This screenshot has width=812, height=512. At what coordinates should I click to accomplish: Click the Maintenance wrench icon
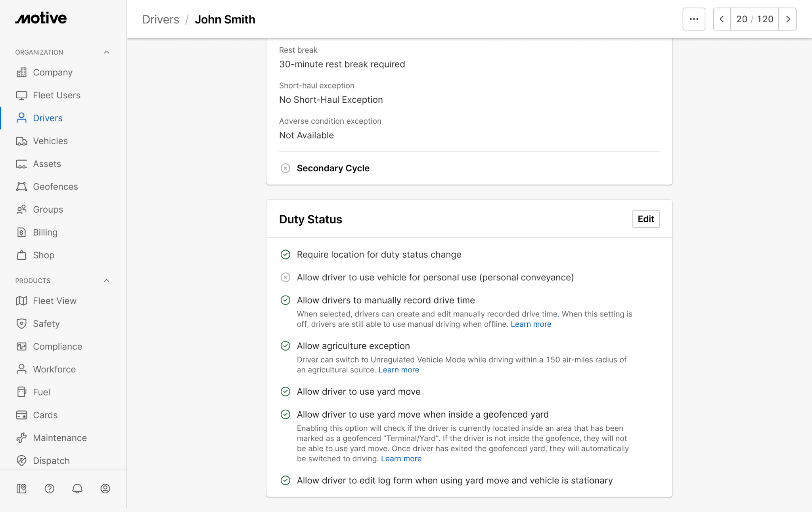tap(21, 438)
